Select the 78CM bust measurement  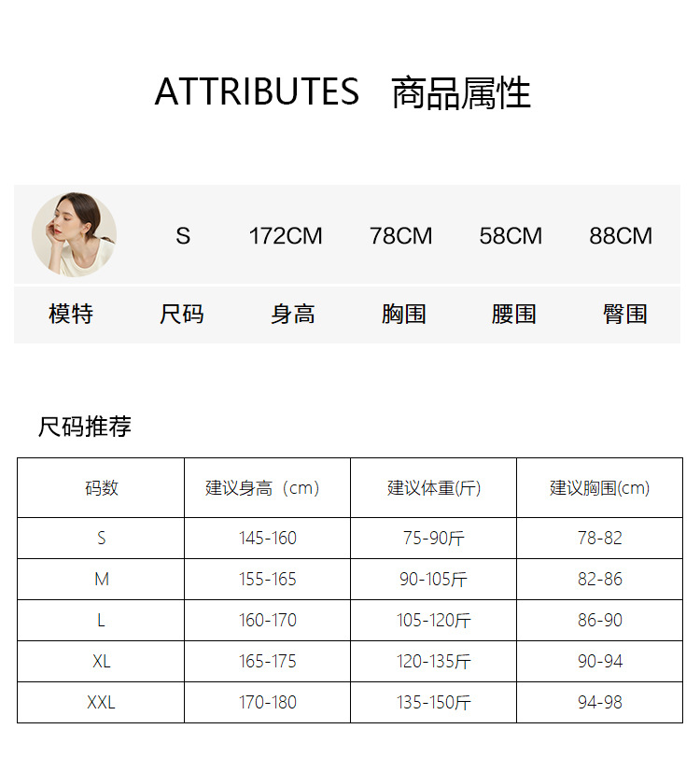coord(400,236)
